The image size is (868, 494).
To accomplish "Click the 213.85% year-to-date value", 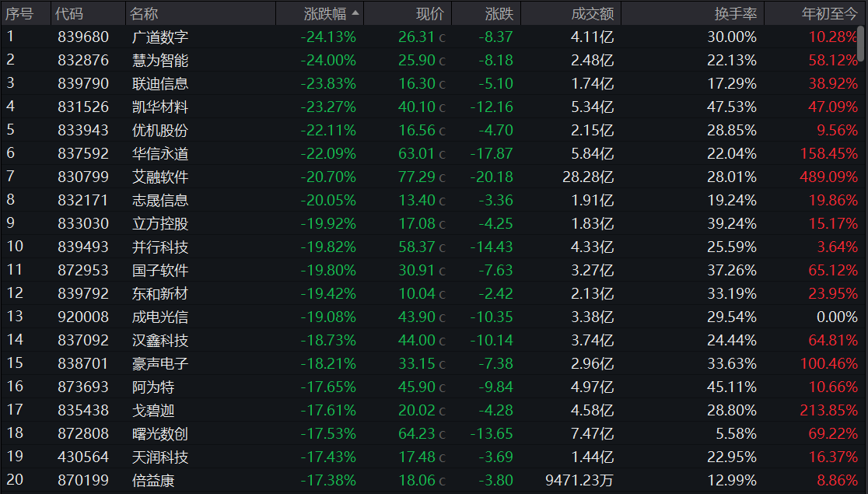I will (828, 411).
